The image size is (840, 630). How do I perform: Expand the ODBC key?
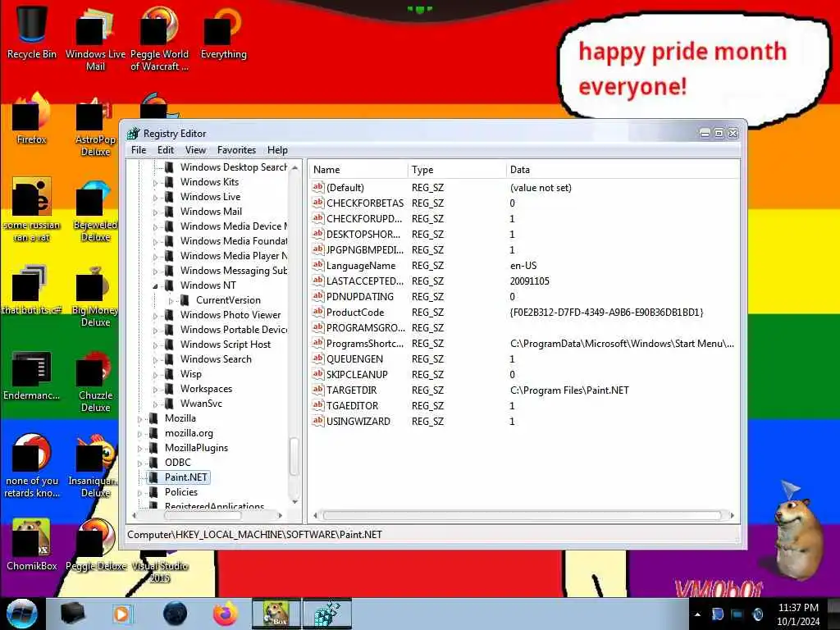[x=139, y=463]
